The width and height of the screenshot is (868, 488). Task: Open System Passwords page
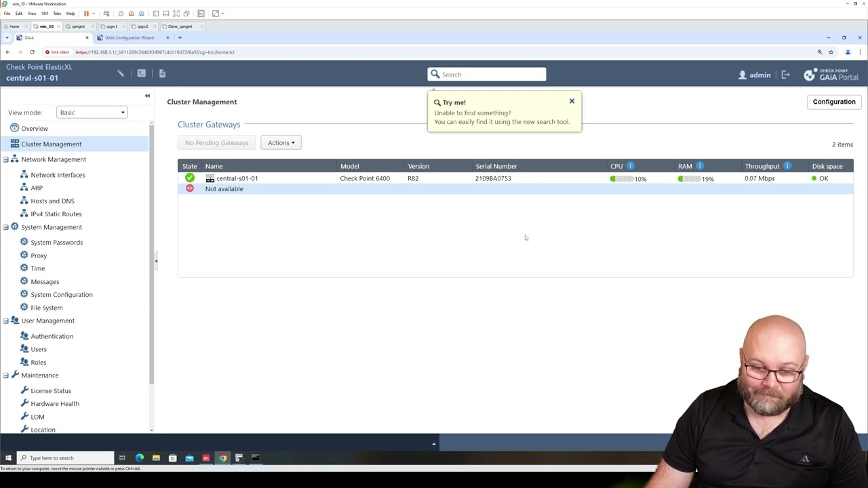click(x=56, y=242)
